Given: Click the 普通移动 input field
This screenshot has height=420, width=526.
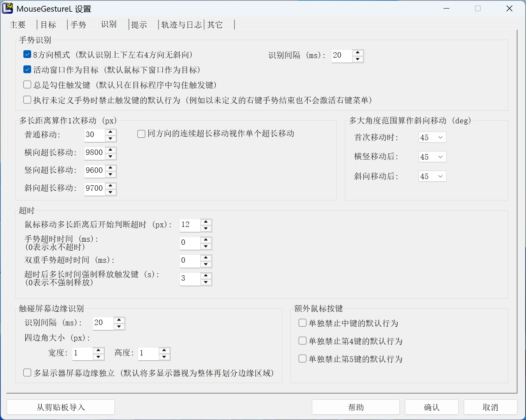Looking at the screenshot, I should pos(95,135).
